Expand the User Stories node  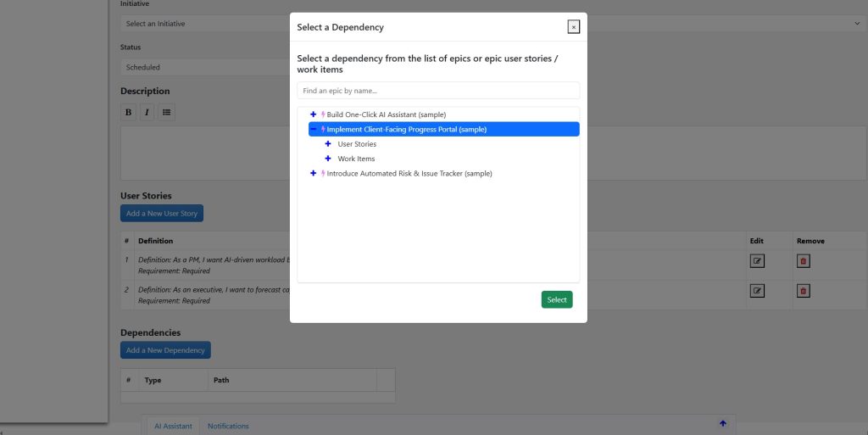[x=328, y=144]
